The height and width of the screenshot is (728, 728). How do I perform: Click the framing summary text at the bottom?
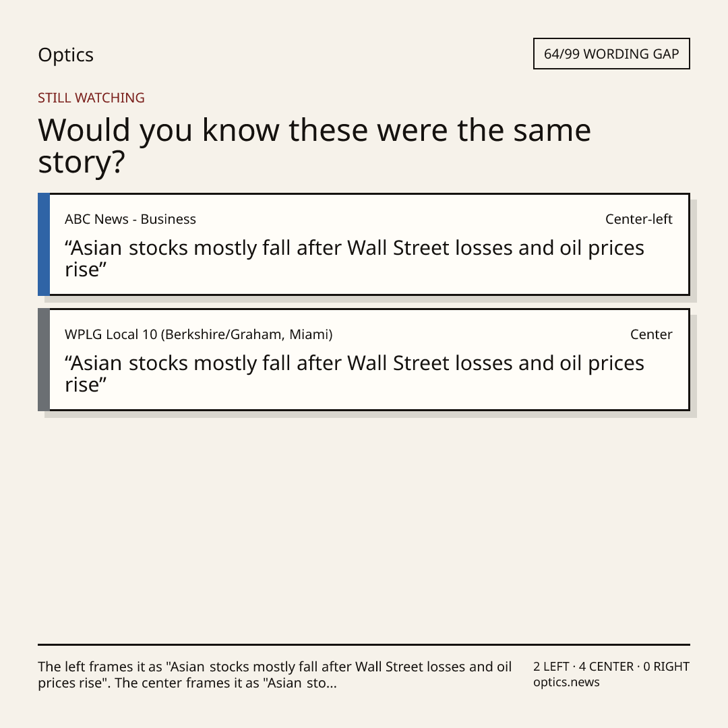tap(275, 675)
